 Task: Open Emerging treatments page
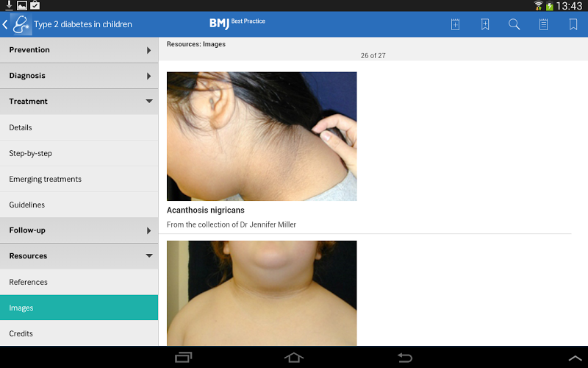(x=79, y=179)
